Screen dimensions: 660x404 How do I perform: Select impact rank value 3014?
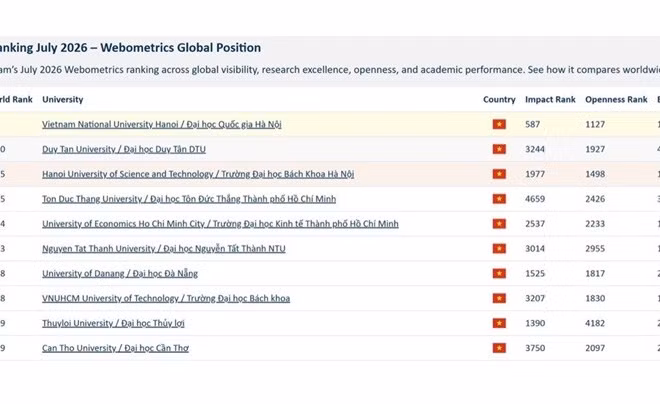point(535,248)
